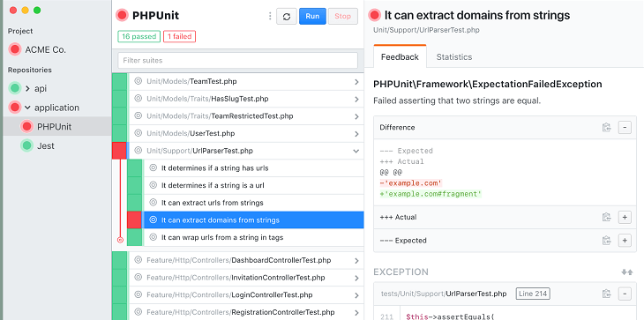Toggle the 1 failed filter
Viewport: 644px width, 320px height.
[179, 36]
